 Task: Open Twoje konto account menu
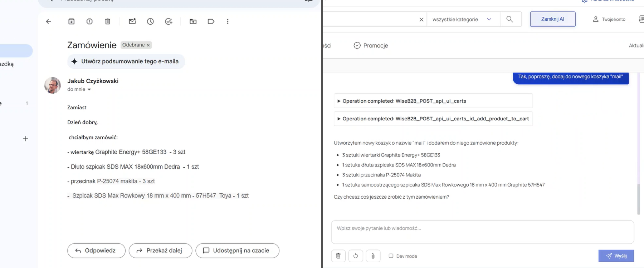click(609, 19)
